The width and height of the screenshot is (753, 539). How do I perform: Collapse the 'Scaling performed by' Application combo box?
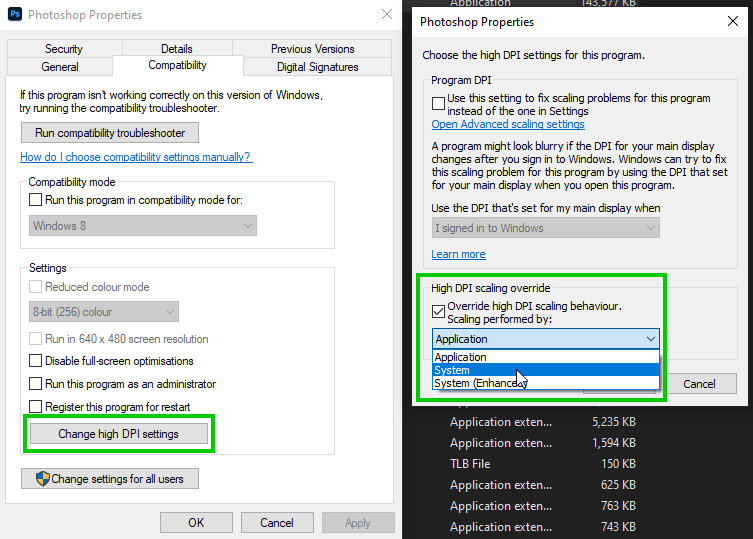546,339
